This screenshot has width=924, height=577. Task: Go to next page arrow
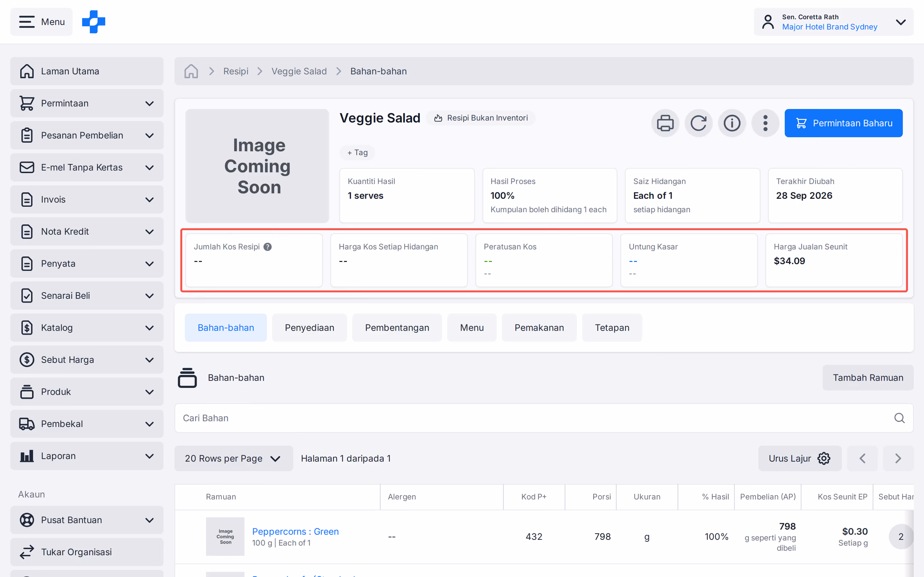click(x=898, y=458)
